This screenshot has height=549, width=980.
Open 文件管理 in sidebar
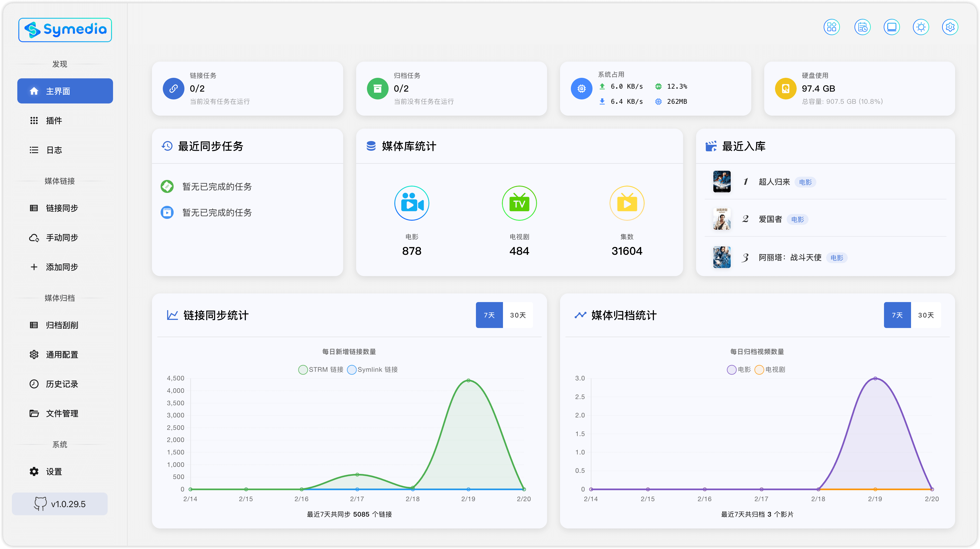[x=65, y=413]
